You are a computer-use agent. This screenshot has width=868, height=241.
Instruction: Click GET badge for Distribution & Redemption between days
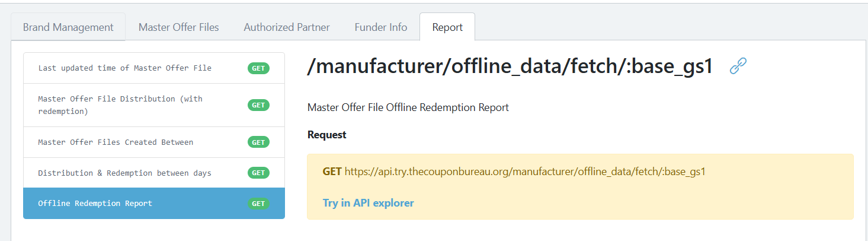click(x=258, y=173)
